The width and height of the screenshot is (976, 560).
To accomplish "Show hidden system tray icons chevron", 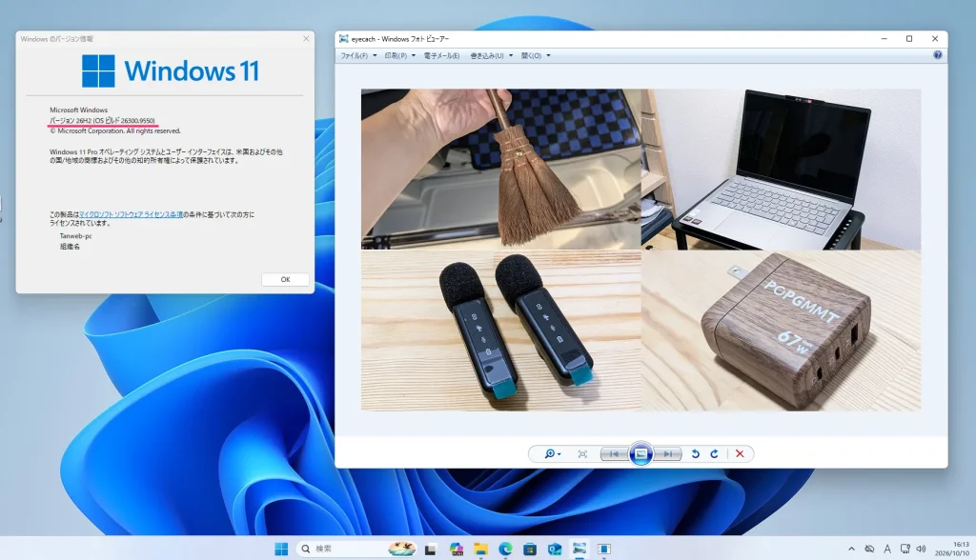I will (851, 549).
